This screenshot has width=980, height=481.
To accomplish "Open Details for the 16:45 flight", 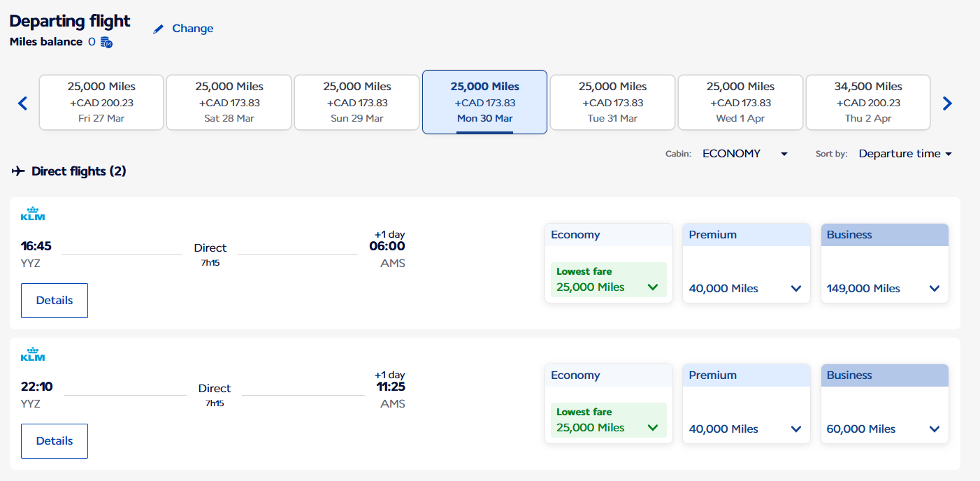I will [x=55, y=301].
